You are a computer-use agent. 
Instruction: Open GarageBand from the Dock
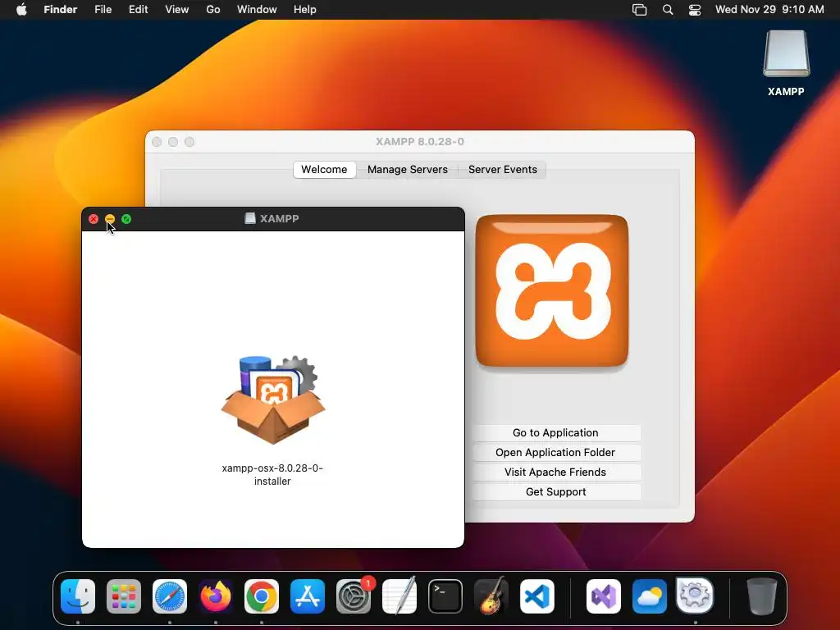click(491, 596)
